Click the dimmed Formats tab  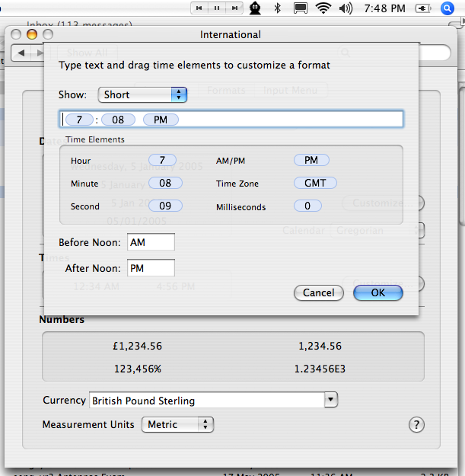pyautogui.click(x=226, y=90)
